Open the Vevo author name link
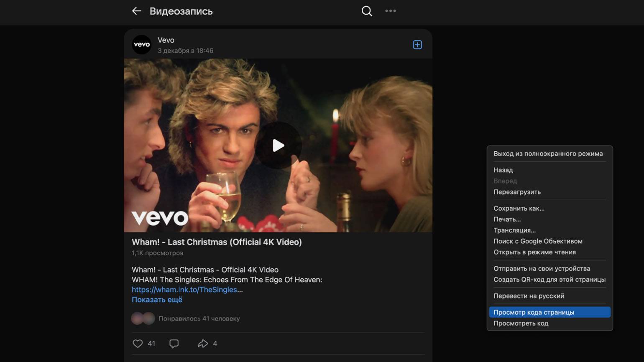This screenshot has width=644, height=362. click(x=166, y=40)
